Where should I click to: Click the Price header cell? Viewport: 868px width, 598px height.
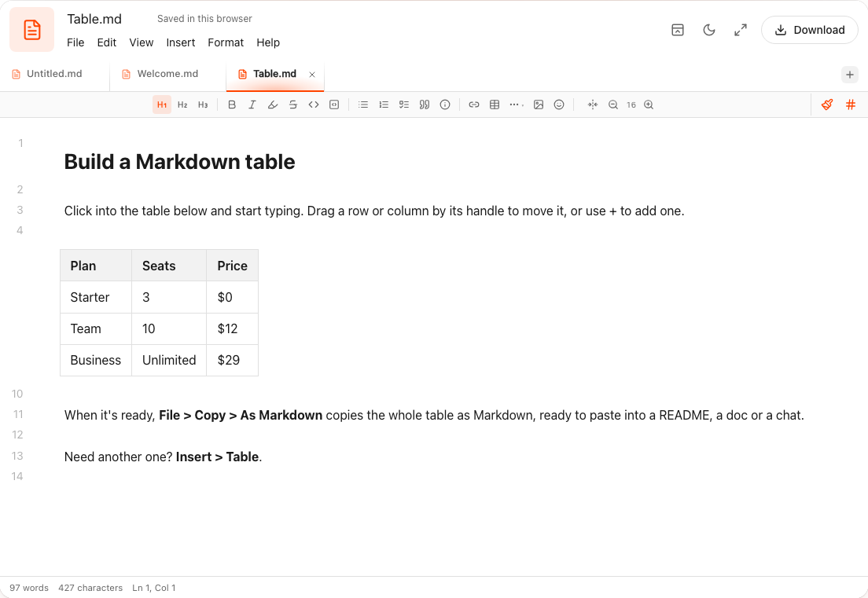233,266
